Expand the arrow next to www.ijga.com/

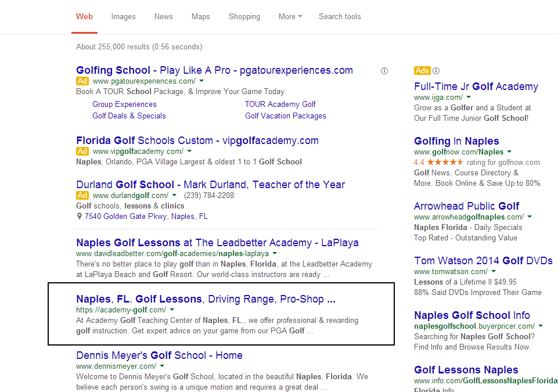click(x=469, y=97)
